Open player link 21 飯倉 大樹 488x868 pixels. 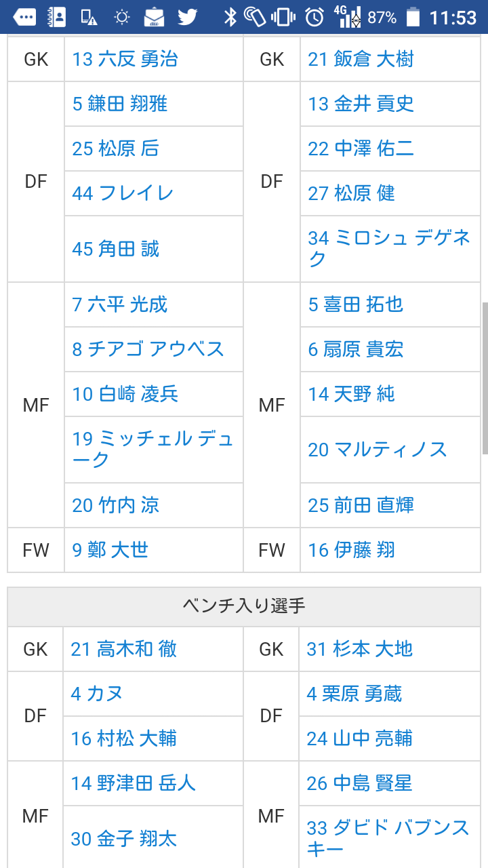tap(361, 60)
